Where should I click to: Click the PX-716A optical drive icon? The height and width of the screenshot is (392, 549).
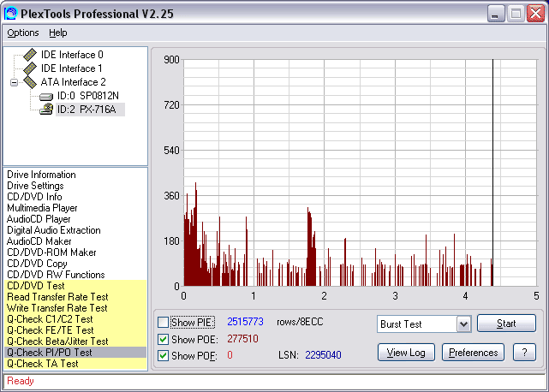click(x=46, y=110)
